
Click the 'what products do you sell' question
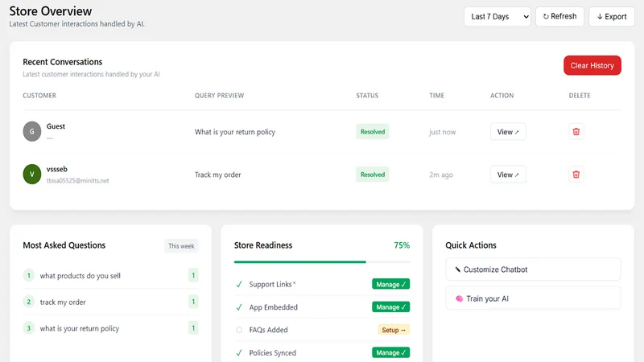(80, 276)
